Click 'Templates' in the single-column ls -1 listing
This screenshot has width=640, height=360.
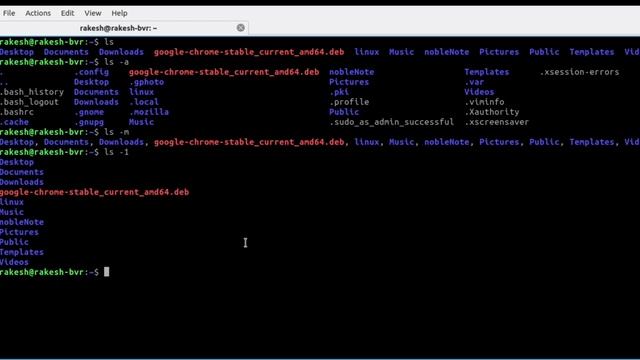pyautogui.click(x=22, y=252)
